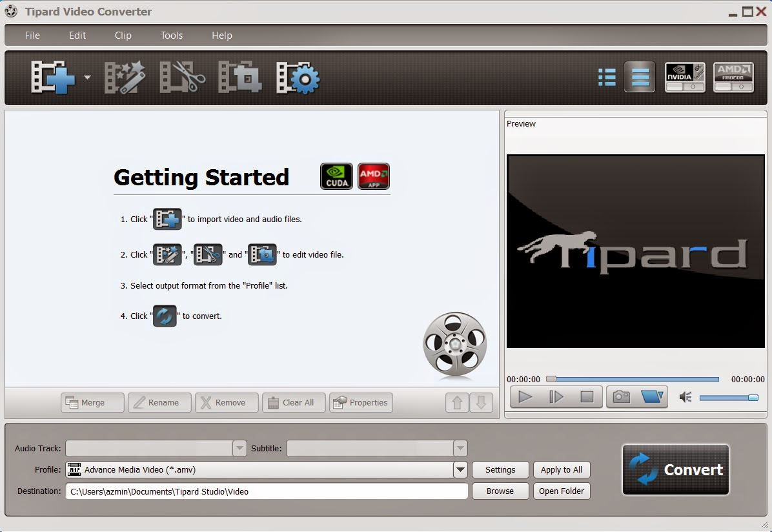Screen dimensions: 772x532
Task: Expand the Audio Track dropdown
Action: (x=239, y=448)
